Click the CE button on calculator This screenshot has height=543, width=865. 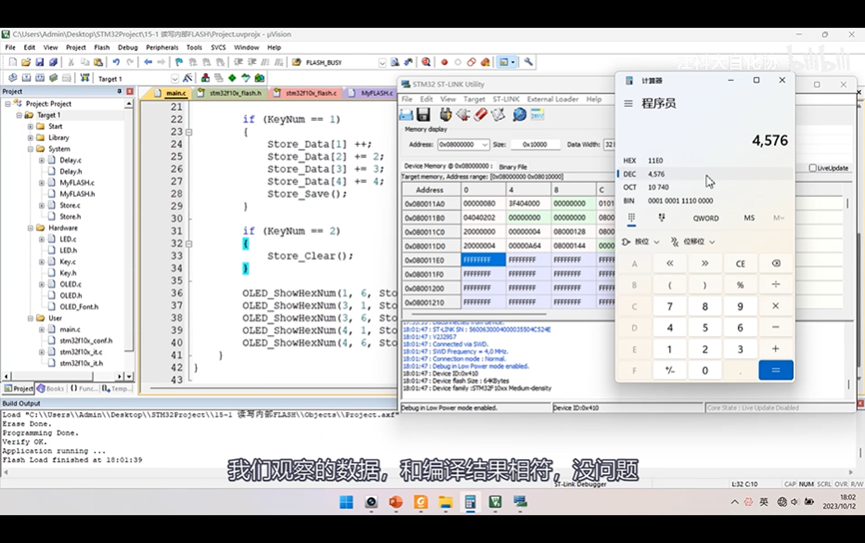click(x=740, y=263)
